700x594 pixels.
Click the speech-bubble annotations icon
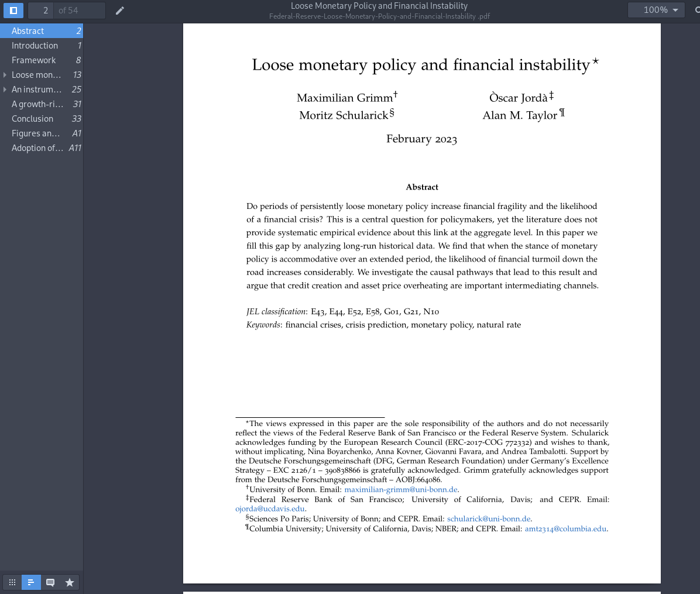[x=50, y=582]
